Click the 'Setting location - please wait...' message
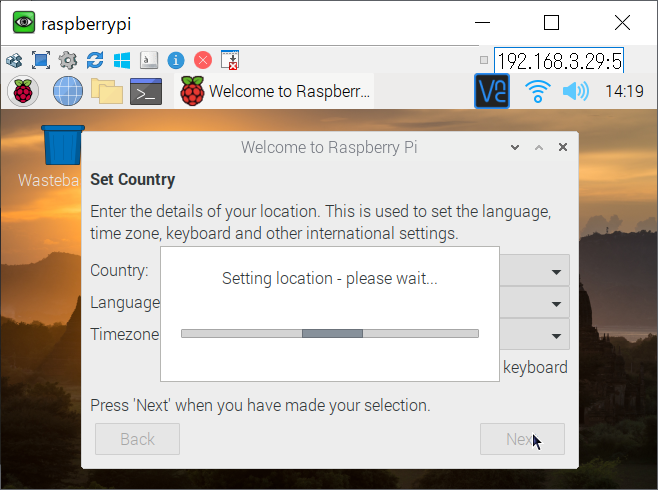Viewport: 658px width, 490px height. click(x=330, y=279)
